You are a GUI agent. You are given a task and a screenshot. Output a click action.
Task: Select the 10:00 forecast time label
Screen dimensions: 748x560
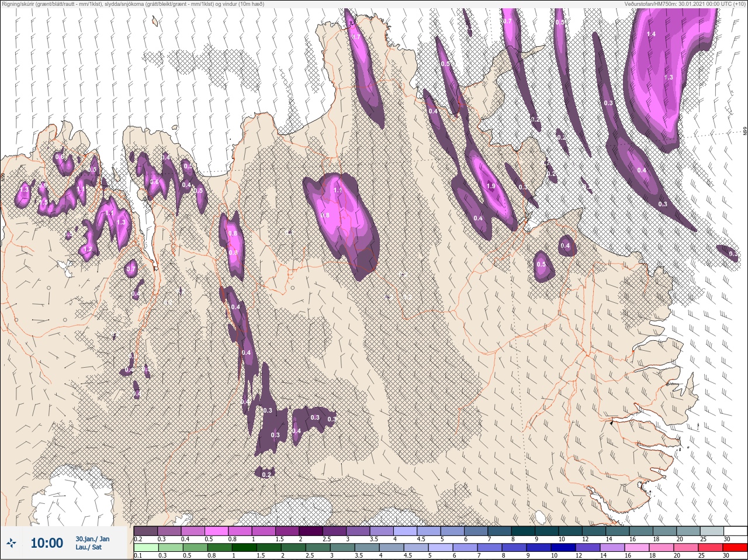click(46, 543)
